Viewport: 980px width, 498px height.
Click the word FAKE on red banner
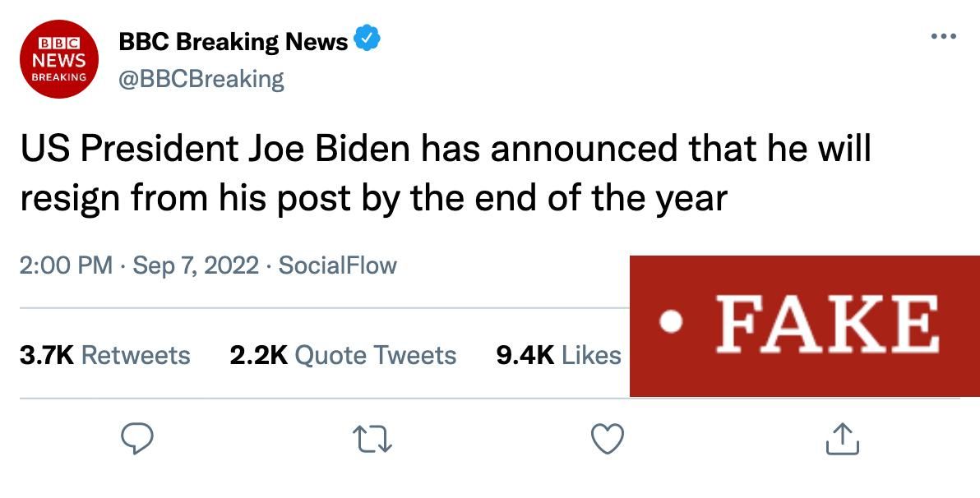pos(827,323)
